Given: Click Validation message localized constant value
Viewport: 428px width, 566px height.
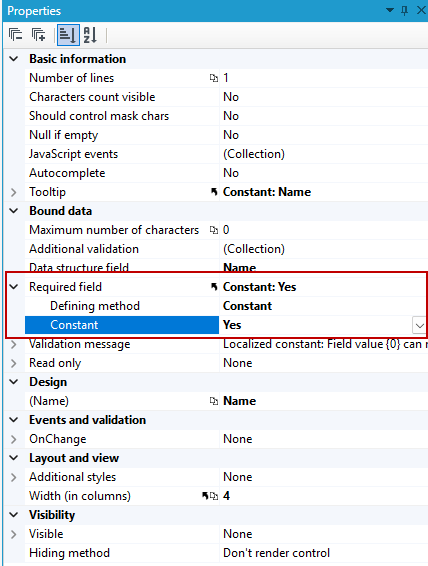Looking at the screenshot, I should (325, 344).
